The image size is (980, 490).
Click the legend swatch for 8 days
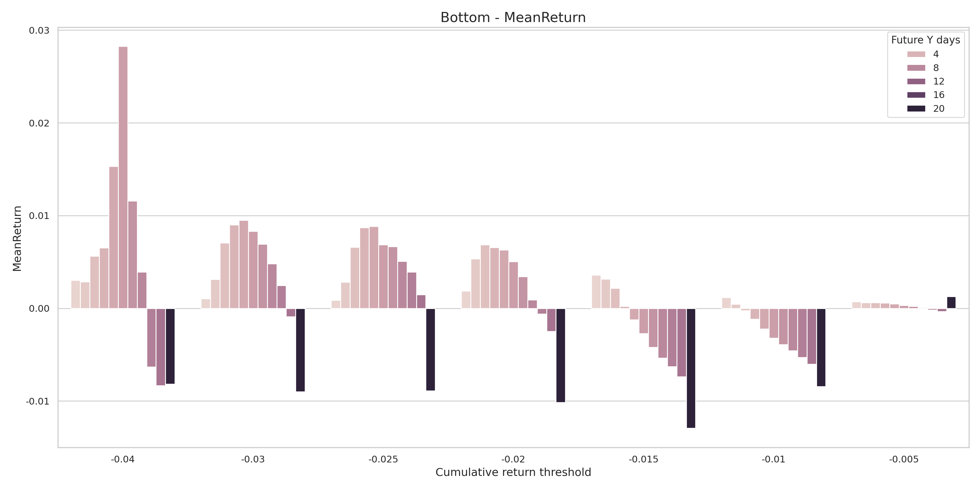tap(916, 68)
